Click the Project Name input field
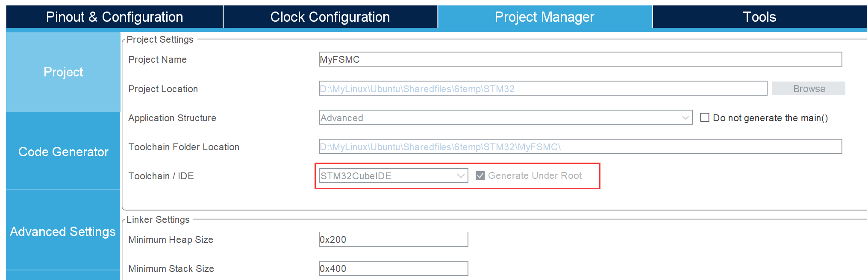 point(580,59)
